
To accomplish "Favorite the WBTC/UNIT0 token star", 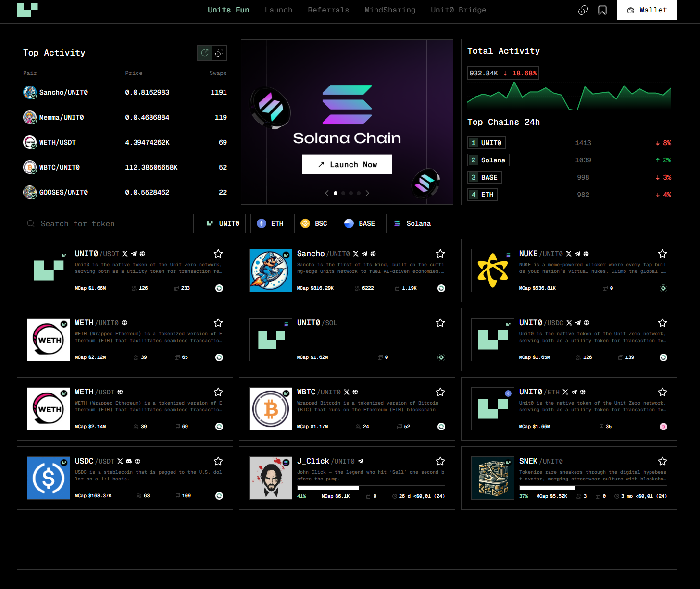I will (x=440, y=392).
